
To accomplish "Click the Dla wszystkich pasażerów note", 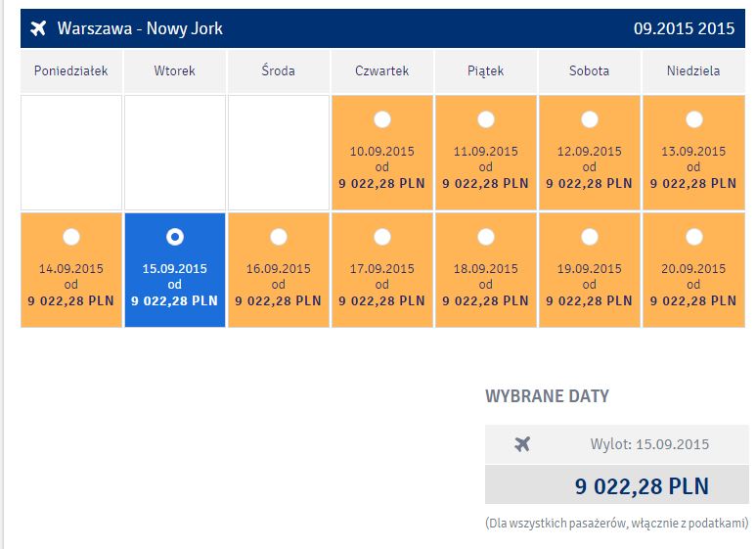I will tap(617, 524).
